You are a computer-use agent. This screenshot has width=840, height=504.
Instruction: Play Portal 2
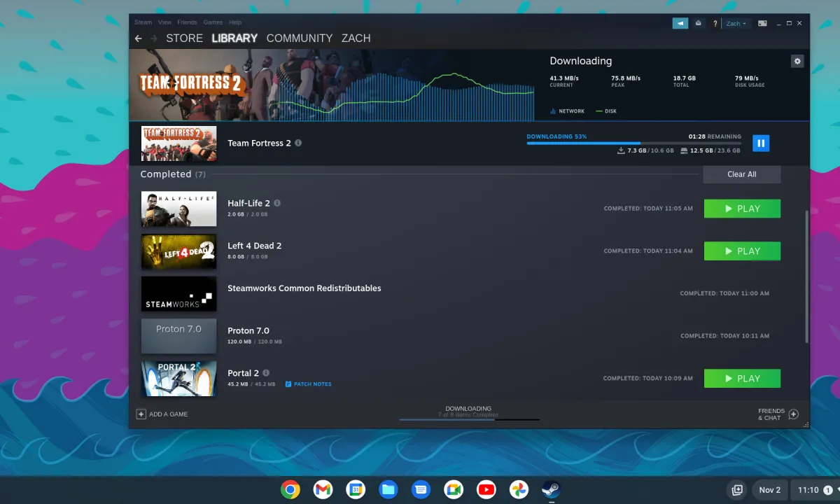point(742,379)
